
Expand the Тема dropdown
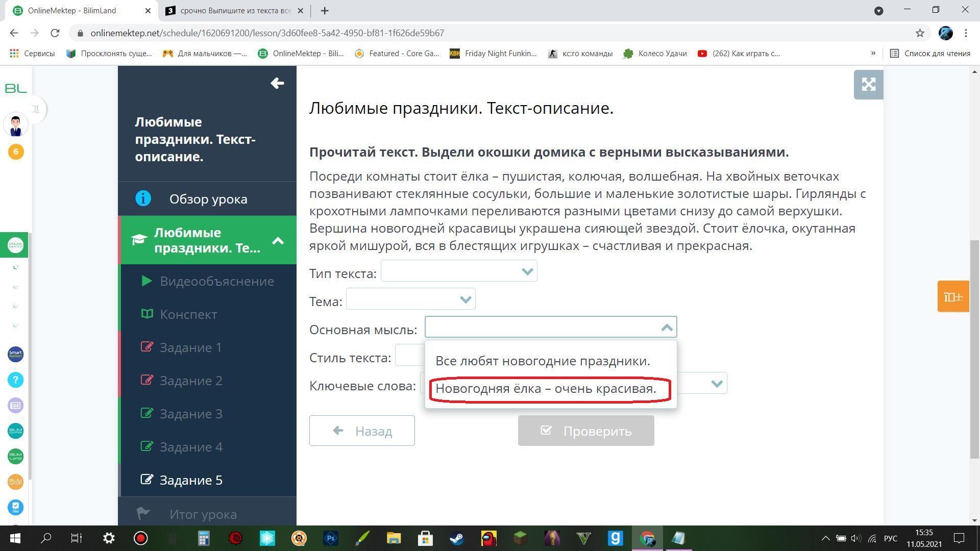point(410,299)
